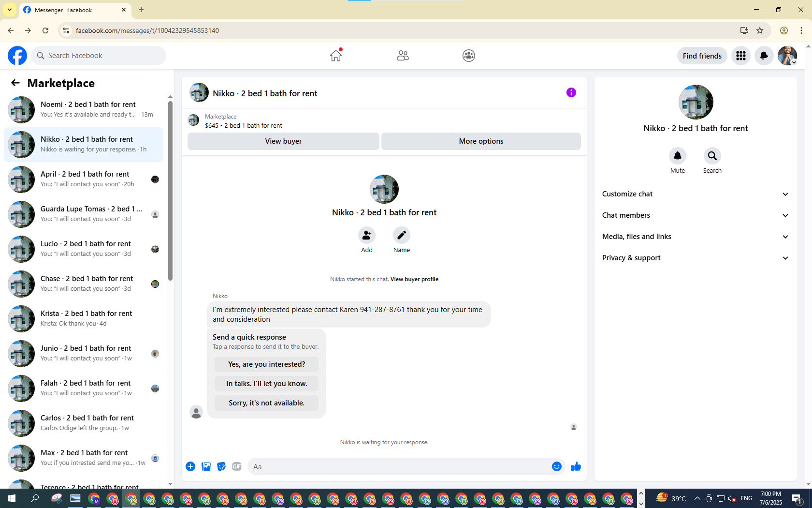Open the emoji picker
Viewport: 812px width, 508px height.
pos(557,466)
